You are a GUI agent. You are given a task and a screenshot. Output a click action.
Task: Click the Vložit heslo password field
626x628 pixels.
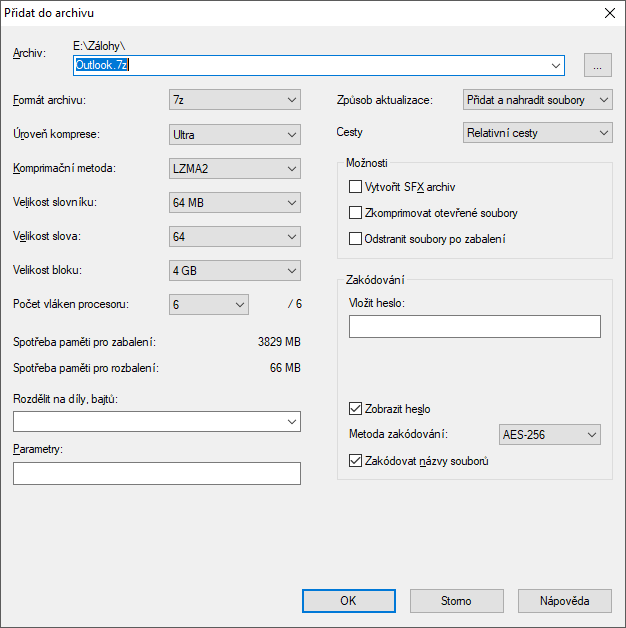pos(474,327)
